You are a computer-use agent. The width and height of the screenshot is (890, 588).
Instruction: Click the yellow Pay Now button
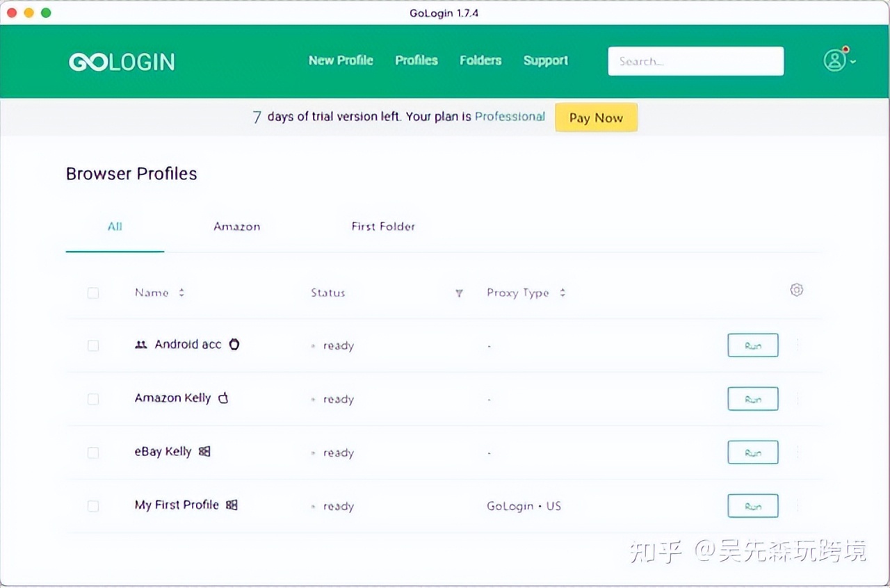(596, 117)
